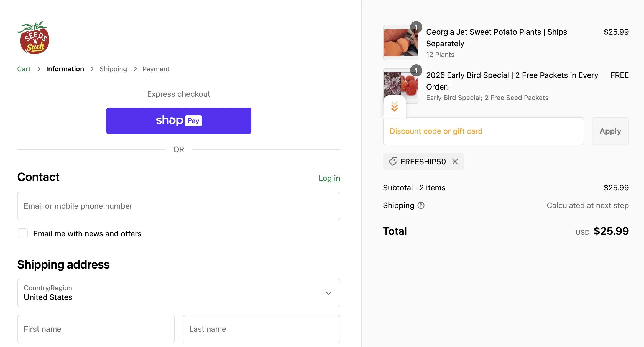The width and height of the screenshot is (644, 347).
Task: Select the Shipping breadcrumb step
Action: [113, 69]
